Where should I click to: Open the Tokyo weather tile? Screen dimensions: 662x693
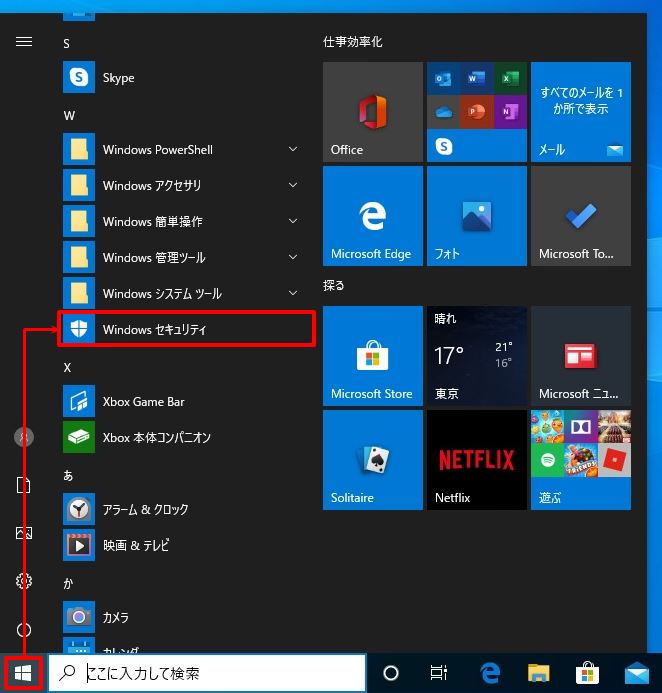click(x=477, y=356)
